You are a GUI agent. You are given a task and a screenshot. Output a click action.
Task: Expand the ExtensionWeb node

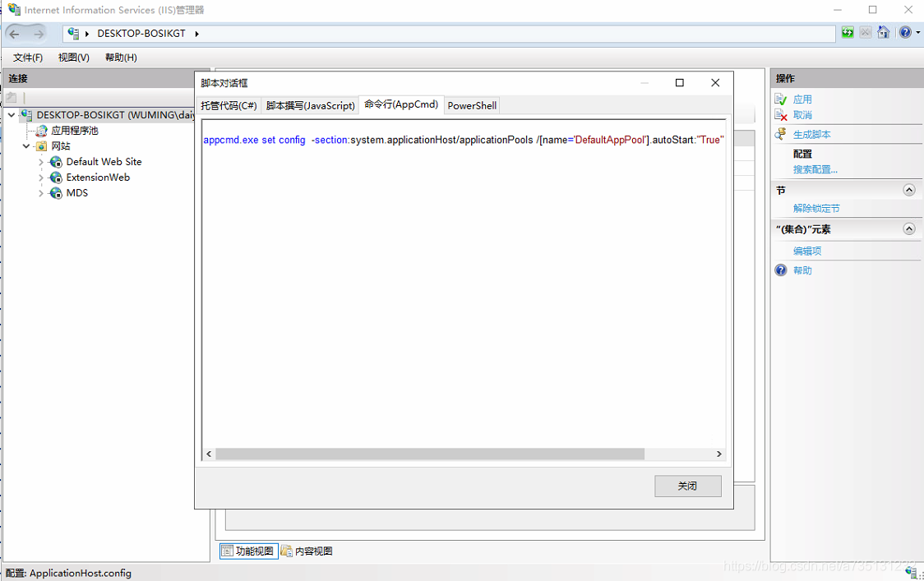[40, 178]
